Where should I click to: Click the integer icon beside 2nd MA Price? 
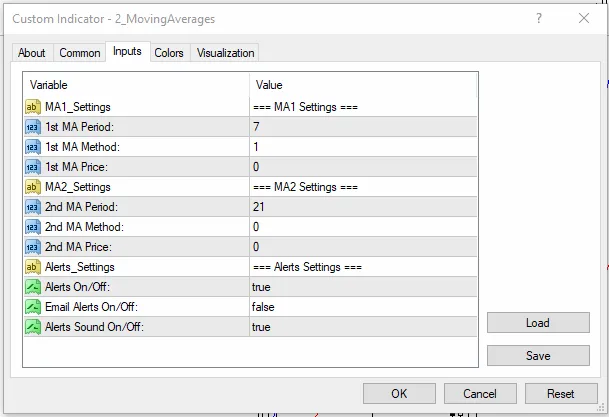point(33,247)
